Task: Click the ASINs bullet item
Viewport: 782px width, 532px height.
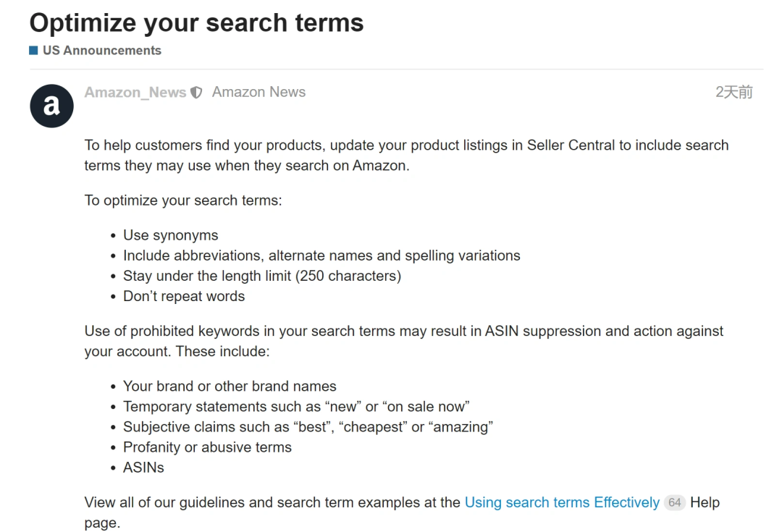Action: [x=143, y=468]
